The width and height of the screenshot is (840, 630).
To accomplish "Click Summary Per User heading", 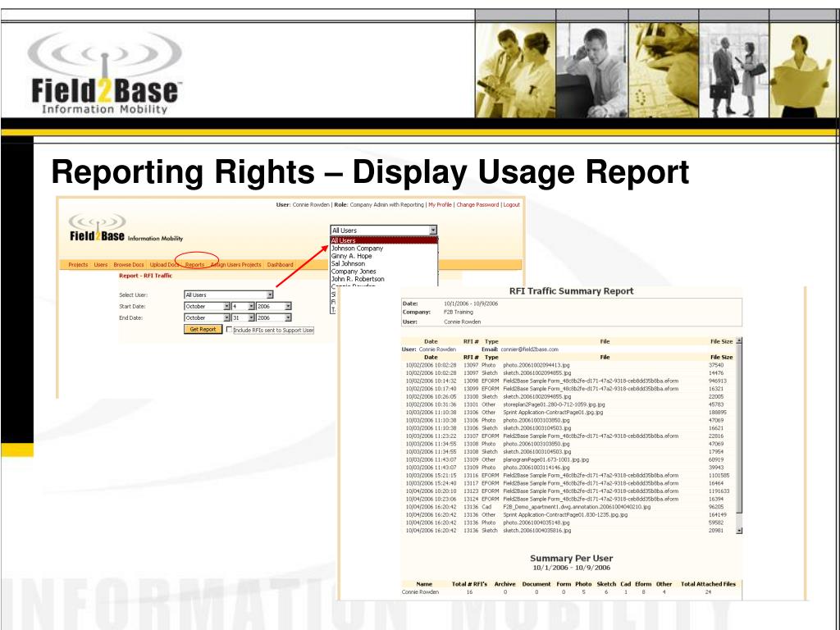I will pos(571,558).
